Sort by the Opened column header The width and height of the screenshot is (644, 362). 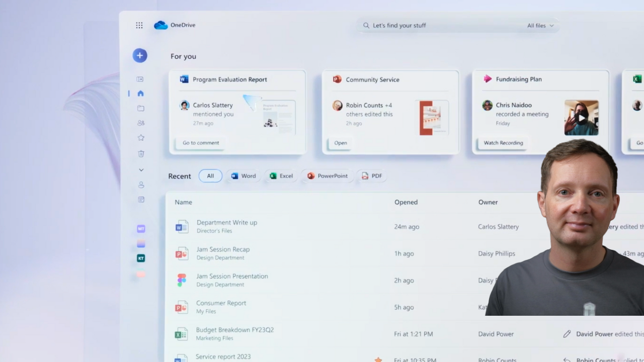coord(406,202)
